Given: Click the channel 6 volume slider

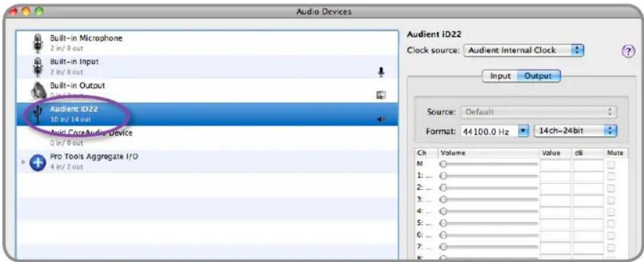Looking at the screenshot, I should point(488,234).
